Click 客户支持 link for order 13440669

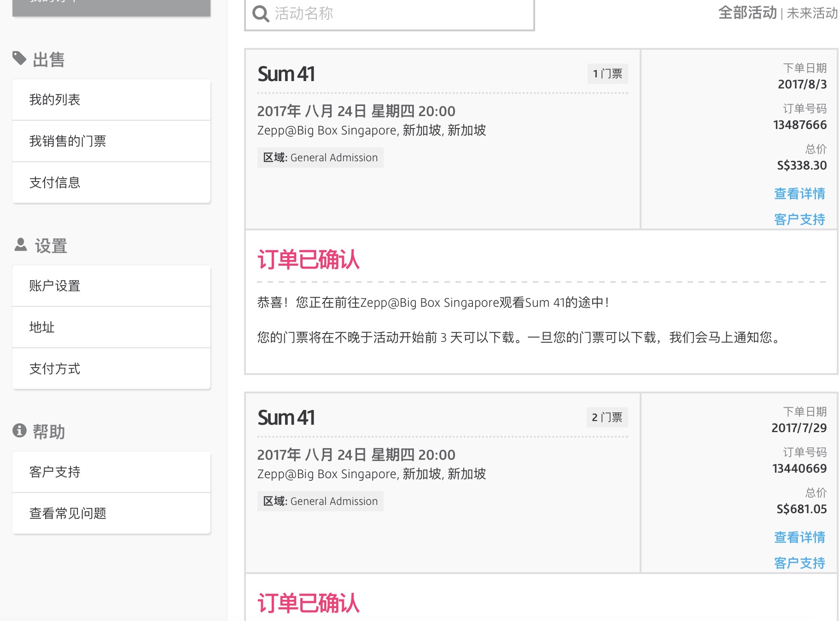pyautogui.click(x=799, y=563)
